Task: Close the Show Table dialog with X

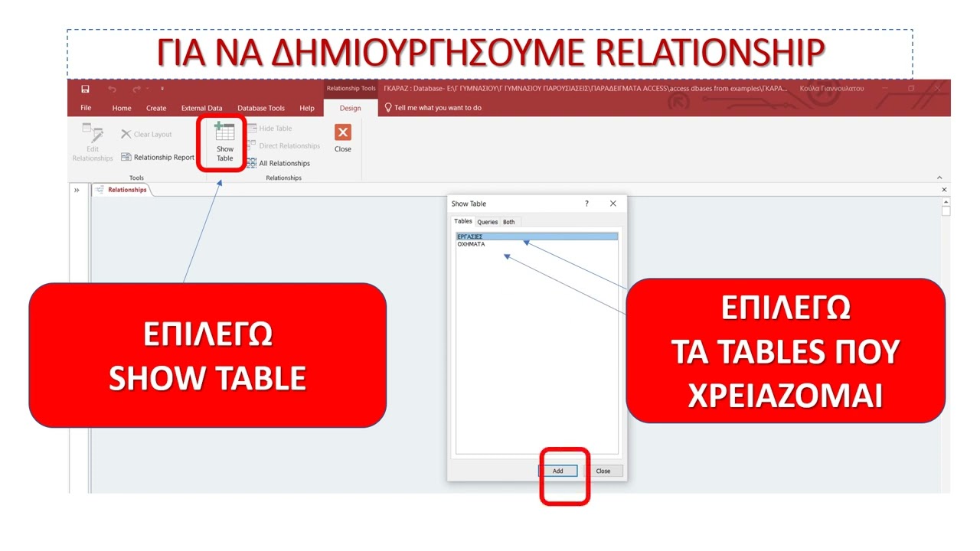Action: click(x=612, y=204)
